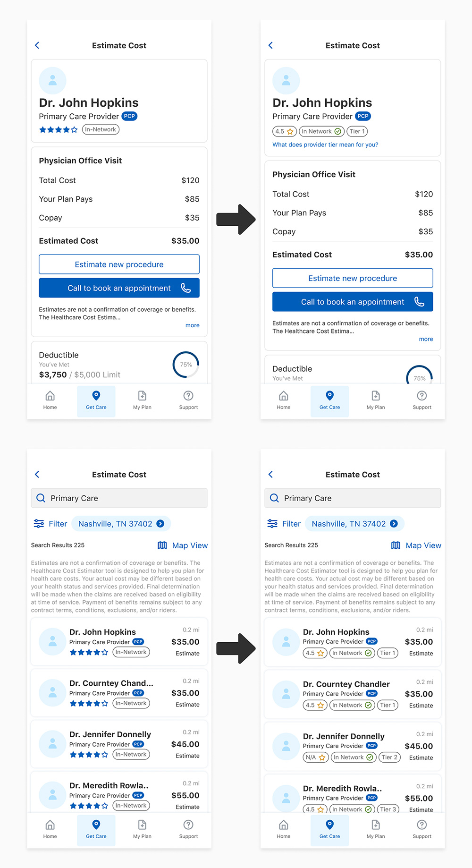Tap the N/A rating badge for Dr. Jennifer Donnelly
This screenshot has width=472, height=868.
click(x=315, y=757)
